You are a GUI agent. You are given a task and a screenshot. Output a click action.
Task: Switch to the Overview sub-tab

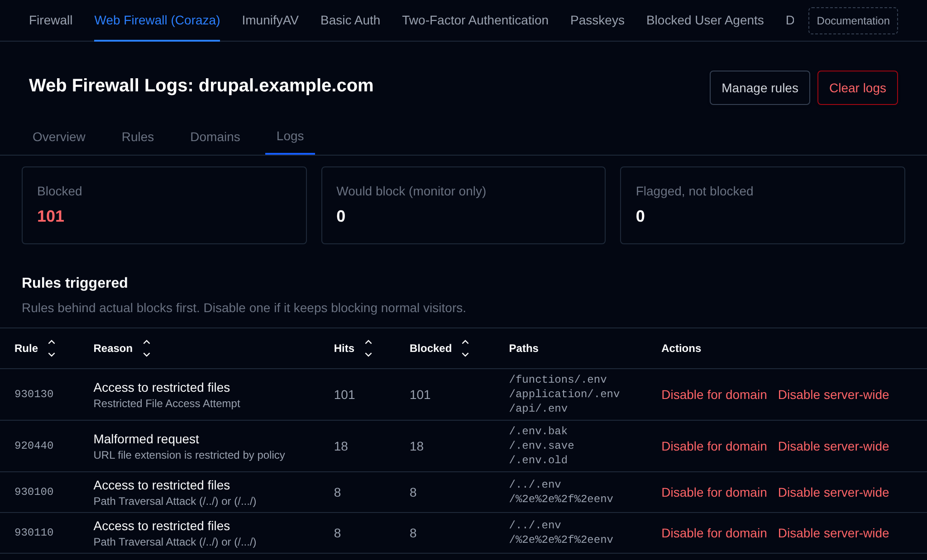(x=59, y=137)
